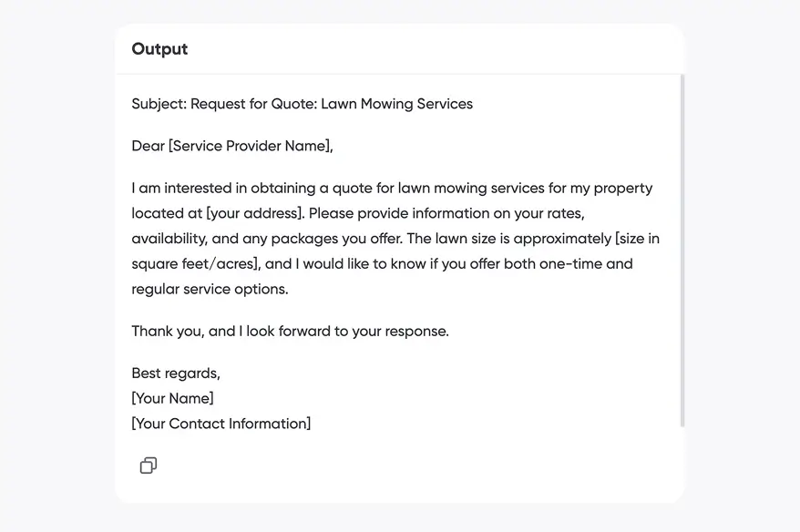This screenshot has height=532, width=800.
Task: Click the "Best regards," closing line
Action: click(176, 373)
